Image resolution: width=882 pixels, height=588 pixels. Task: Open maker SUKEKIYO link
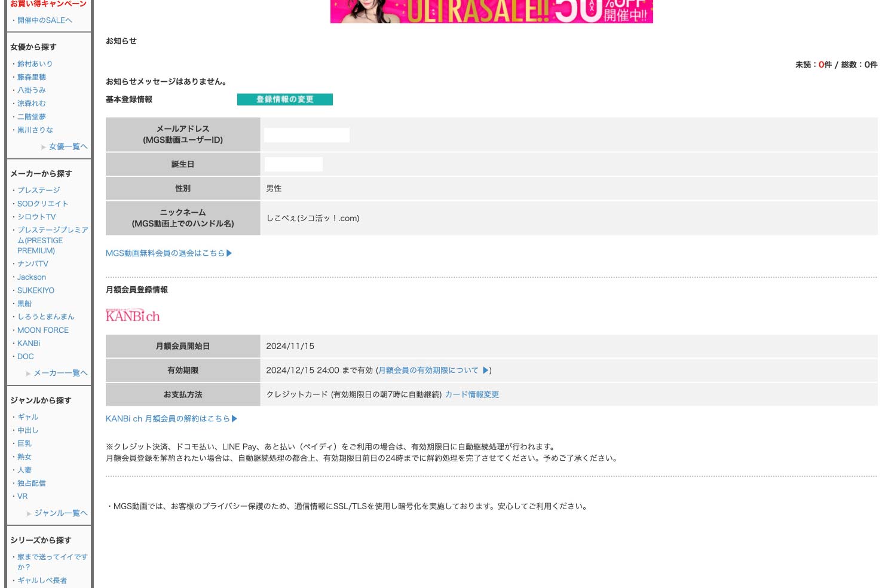(x=36, y=290)
